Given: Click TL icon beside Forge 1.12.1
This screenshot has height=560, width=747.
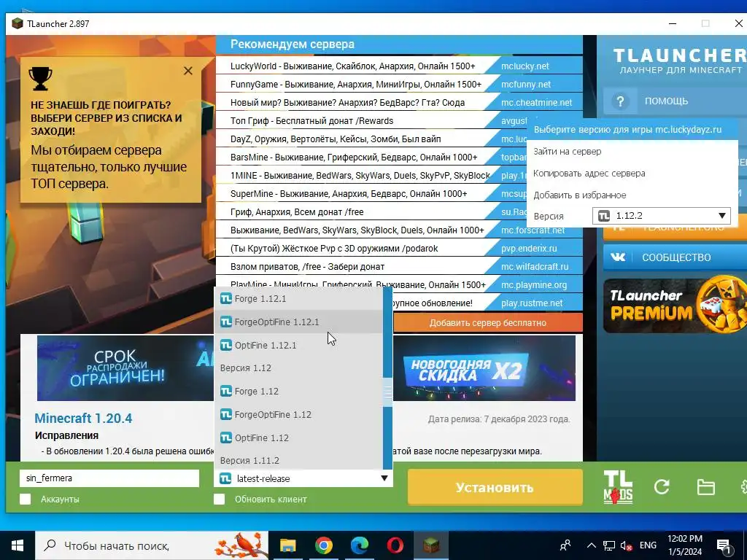Looking at the screenshot, I should [226, 298].
